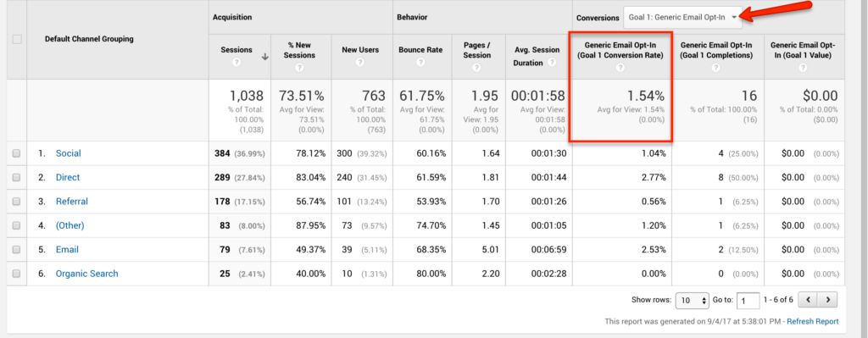Click Social sessions value 384
868x338 pixels.
coord(222,153)
